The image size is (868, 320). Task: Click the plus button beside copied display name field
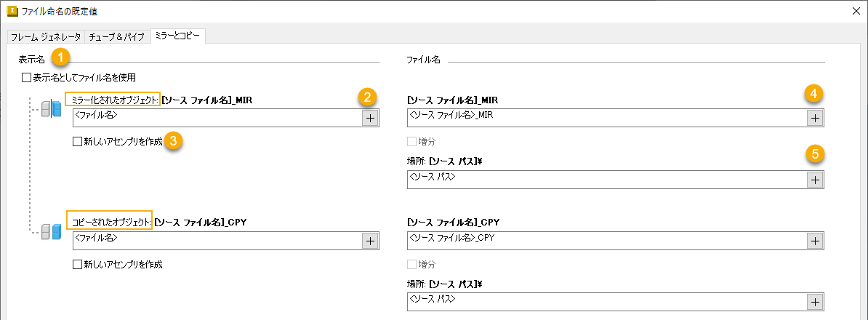click(370, 241)
